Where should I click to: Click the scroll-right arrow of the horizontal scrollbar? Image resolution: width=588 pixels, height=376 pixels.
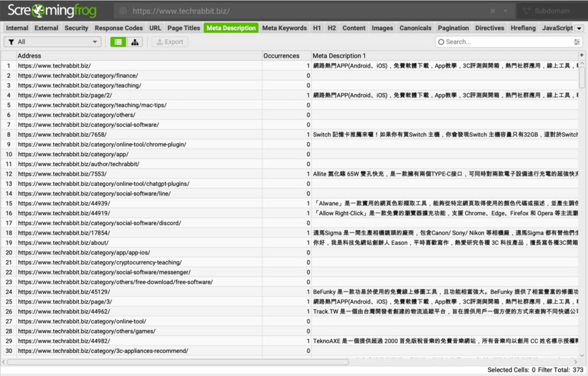pos(575,362)
